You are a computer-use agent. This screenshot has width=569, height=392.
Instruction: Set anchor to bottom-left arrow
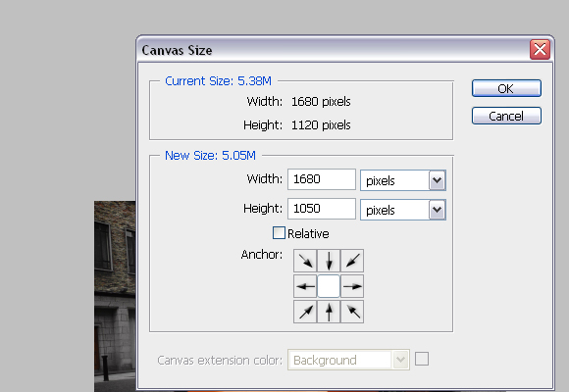tap(305, 312)
